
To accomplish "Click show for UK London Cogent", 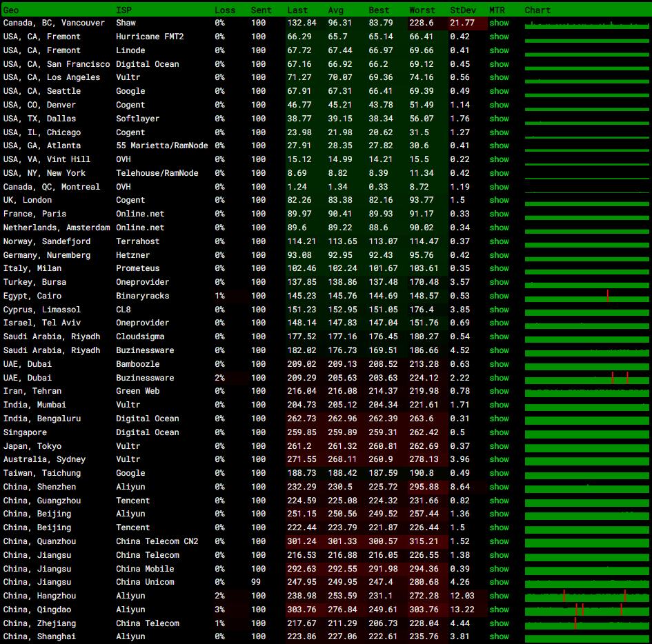I will click(499, 200).
